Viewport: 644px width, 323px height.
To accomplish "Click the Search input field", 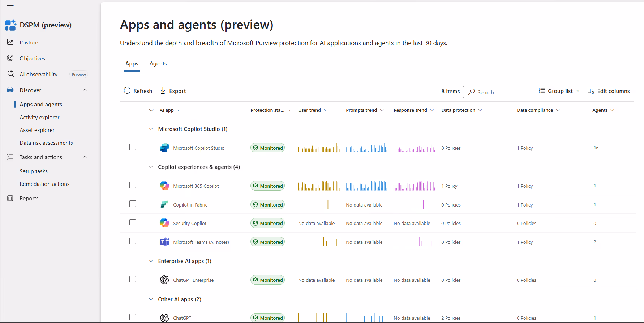I will tap(499, 92).
